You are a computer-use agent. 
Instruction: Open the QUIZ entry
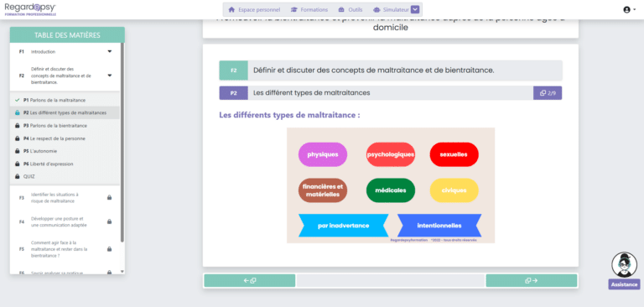point(65,176)
